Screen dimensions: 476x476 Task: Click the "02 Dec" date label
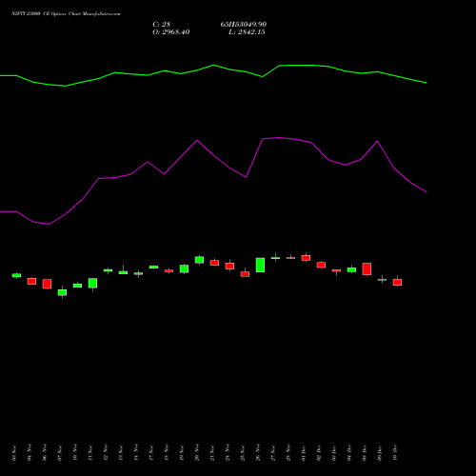click(319, 452)
